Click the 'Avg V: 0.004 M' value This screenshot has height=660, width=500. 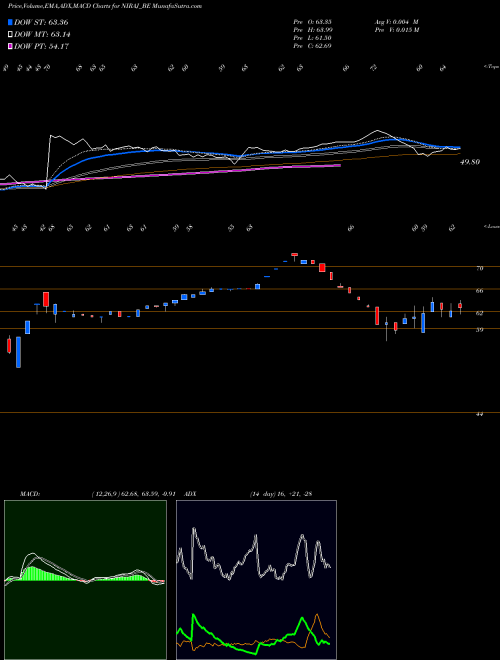click(396, 22)
